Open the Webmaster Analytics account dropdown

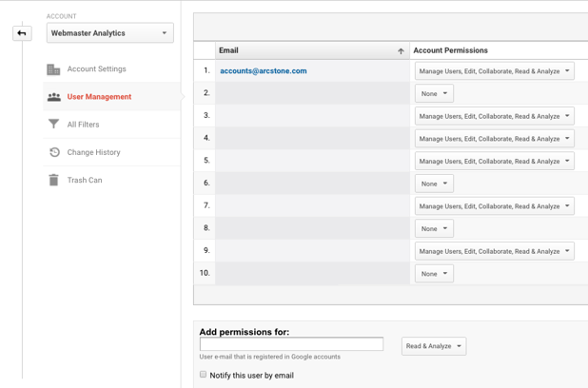[x=109, y=33]
